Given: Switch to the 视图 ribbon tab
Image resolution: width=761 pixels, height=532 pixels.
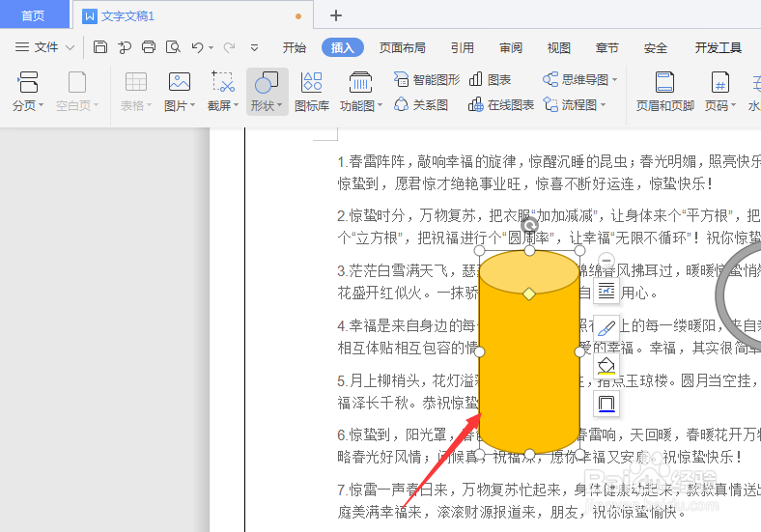Looking at the screenshot, I should (x=558, y=47).
